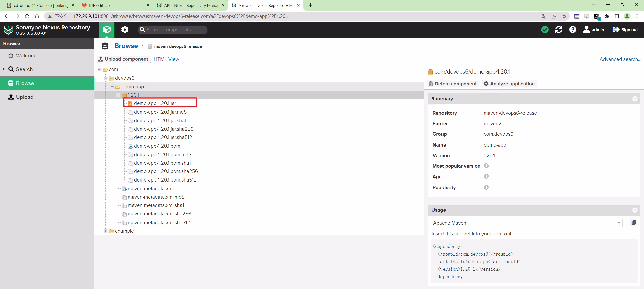Image resolution: width=644 pixels, height=289 pixels.
Task: Collapse the com folder in tree
Action: (99, 69)
